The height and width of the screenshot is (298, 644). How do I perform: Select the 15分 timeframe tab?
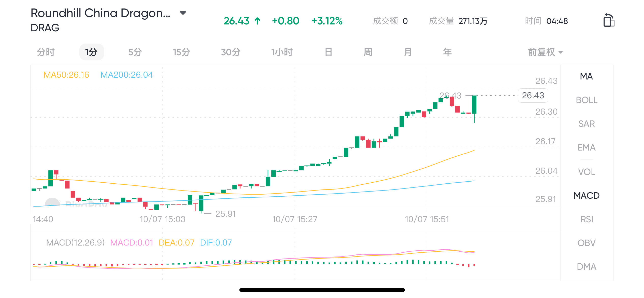pos(181,52)
